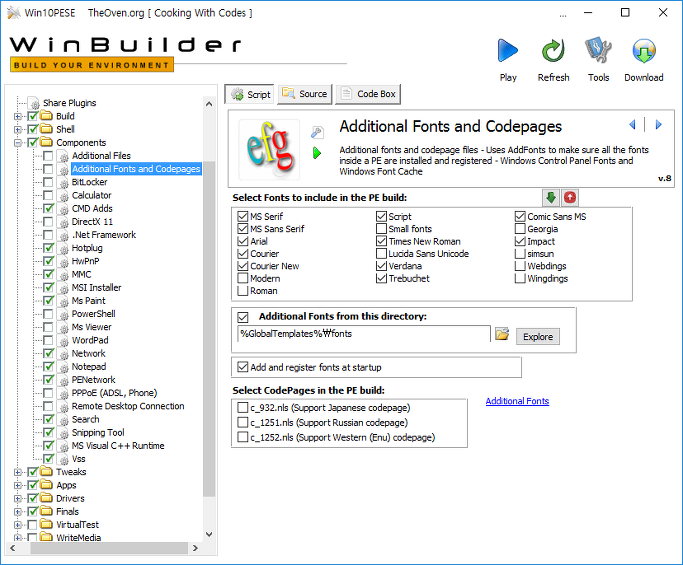
Task: Uncheck the CMD Adds component
Action: pyautogui.click(x=48, y=209)
